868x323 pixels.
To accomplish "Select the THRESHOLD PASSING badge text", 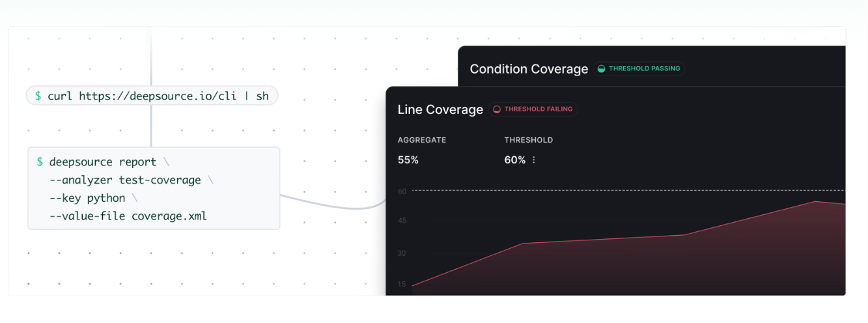I will point(644,68).
